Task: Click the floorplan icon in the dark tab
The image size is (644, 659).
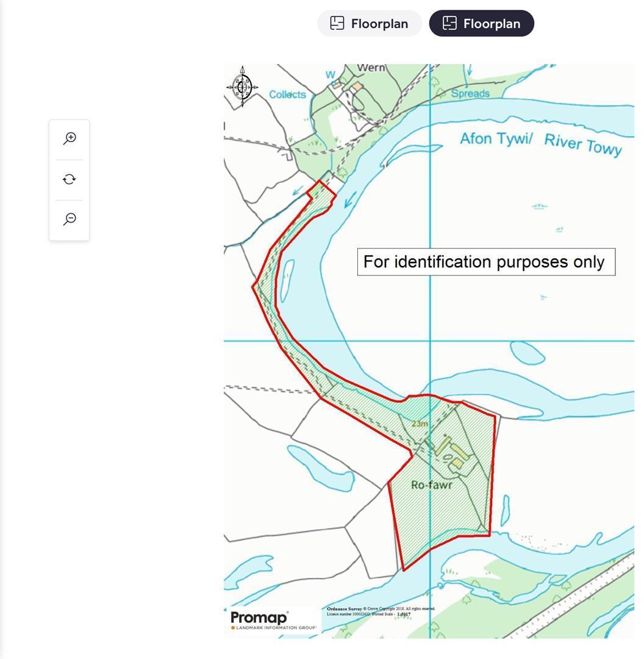Action: [449, 23]
